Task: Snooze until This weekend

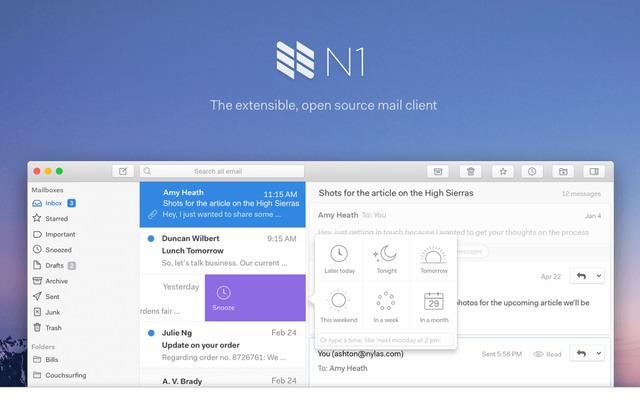Action: point(339,307)
